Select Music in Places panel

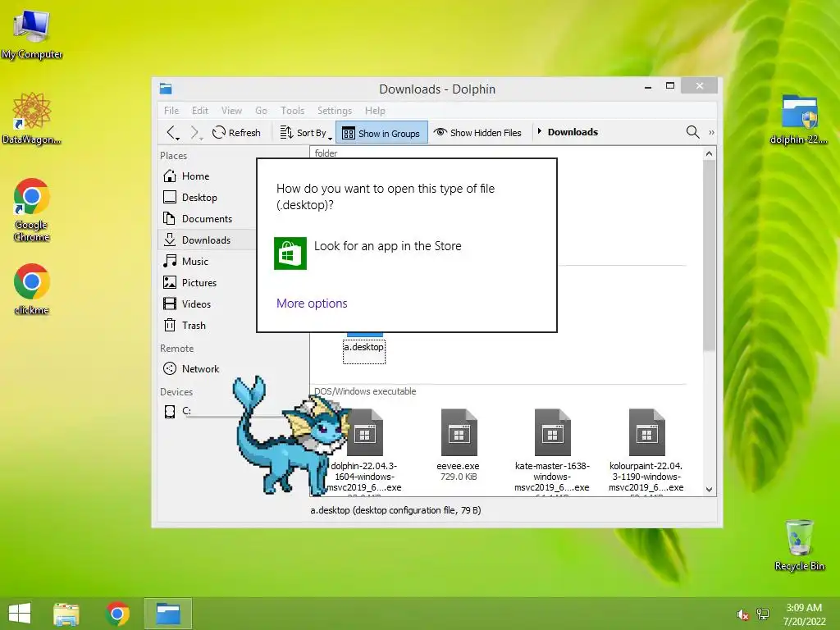point(207,262)
